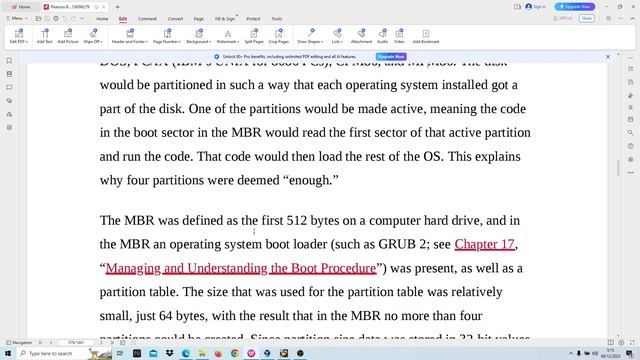Select the Split Pages tool
640x360 pixels.
(254, 36)
